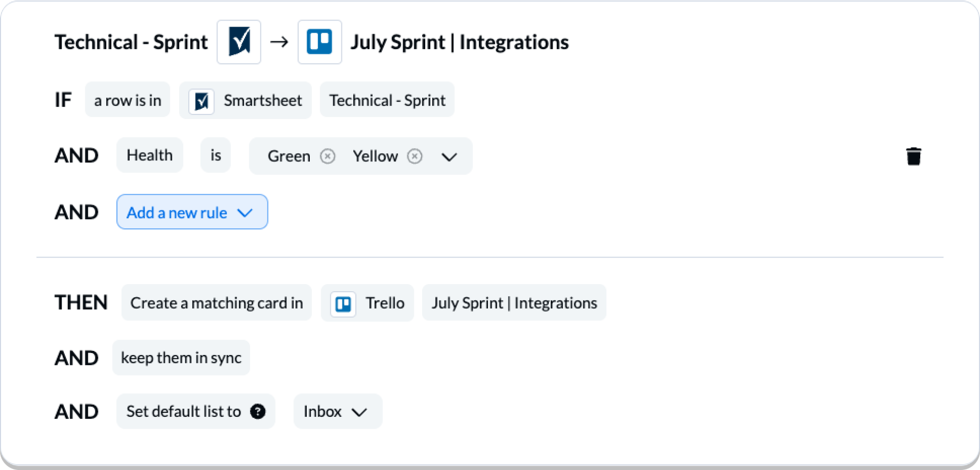The width and height of the screenshot is (980, 470).
Task: Remove the Yellow health value
Action: pyautogui.click(x=415, y=156)
